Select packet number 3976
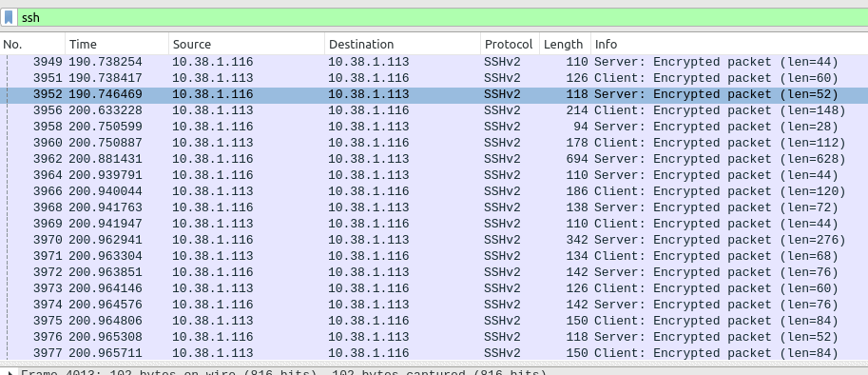 pyautogui.click(x=434, y=337)
